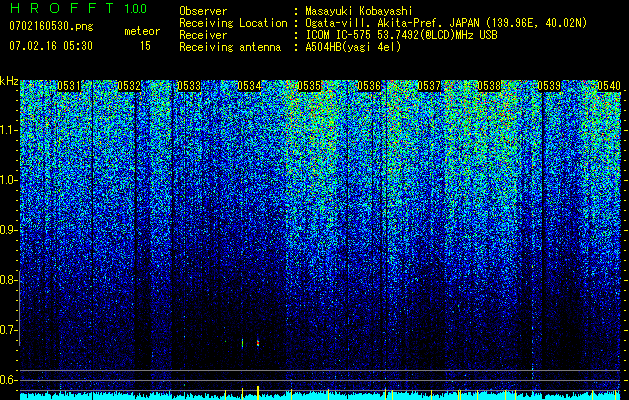Click the 0534 time marker

coord(249,86)
